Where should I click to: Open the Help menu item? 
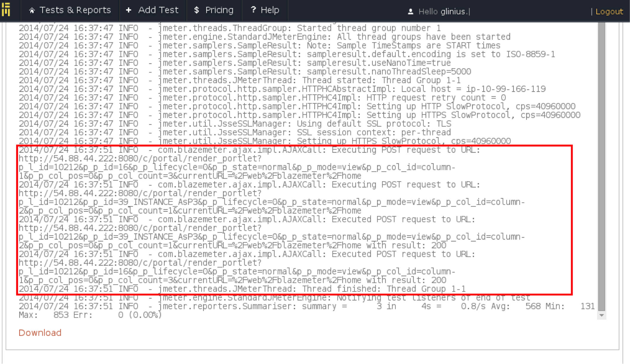[270, 10]
